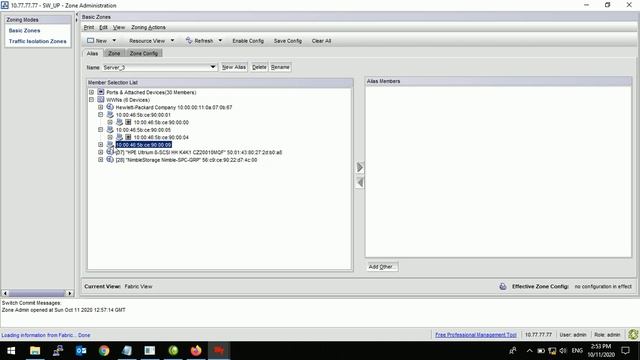Select Hewlett-Packard Company WWN row
This screenshot has width=640, height=360.
[x=173, y=107]
